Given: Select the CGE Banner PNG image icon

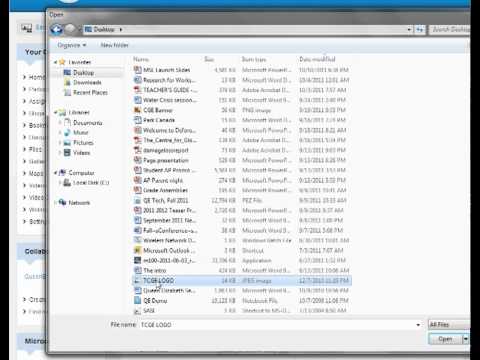Looking at the screenshot, I should click(137, 110).
